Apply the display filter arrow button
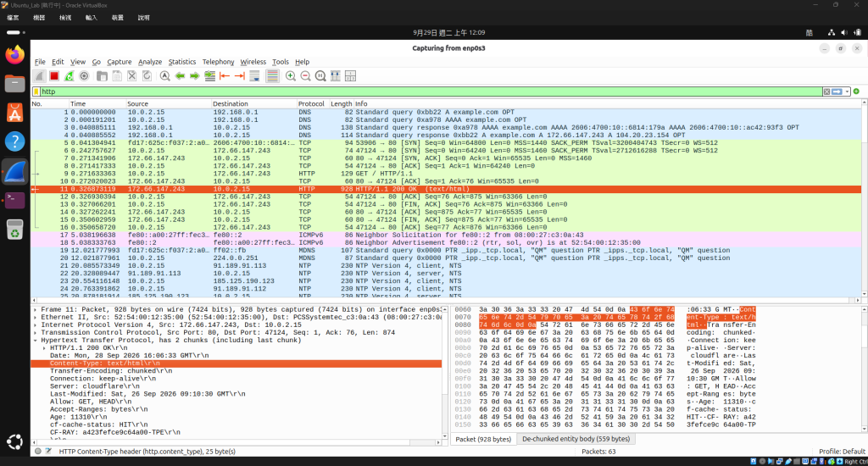This screenshot has height=466, width=868. point(837,92)
